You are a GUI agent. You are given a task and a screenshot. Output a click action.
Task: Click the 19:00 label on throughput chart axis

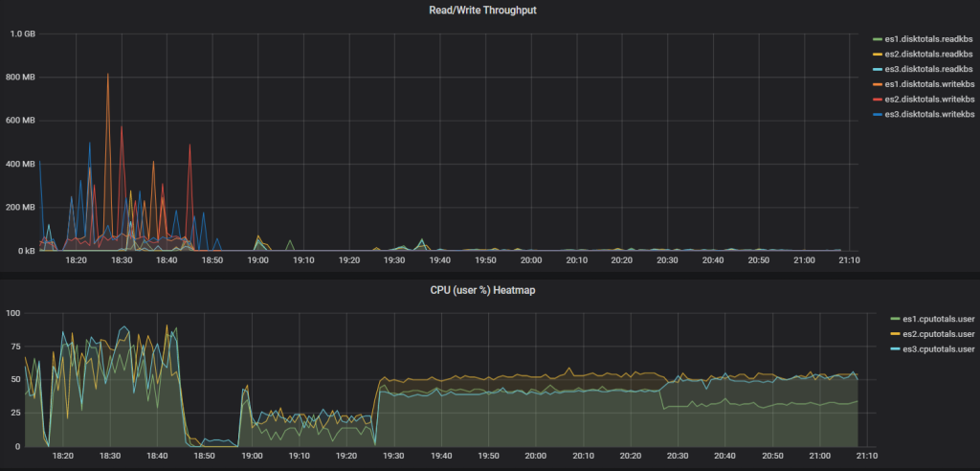point(258,259)
